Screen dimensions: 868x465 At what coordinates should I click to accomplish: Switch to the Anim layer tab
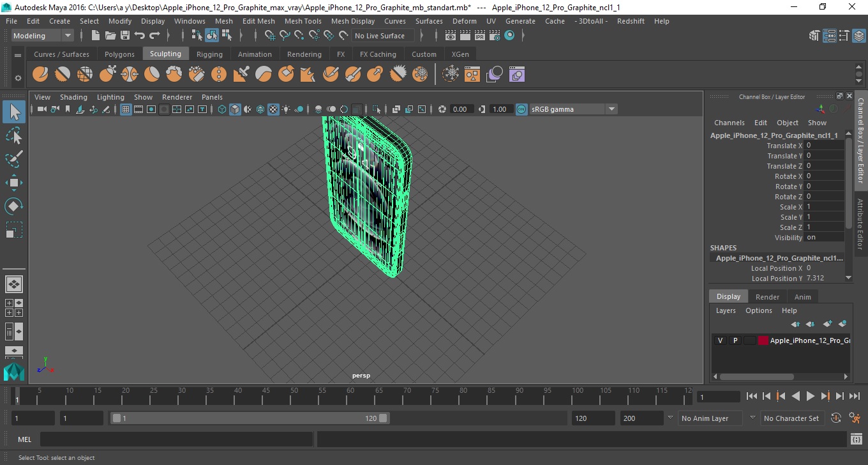point(802,297)
